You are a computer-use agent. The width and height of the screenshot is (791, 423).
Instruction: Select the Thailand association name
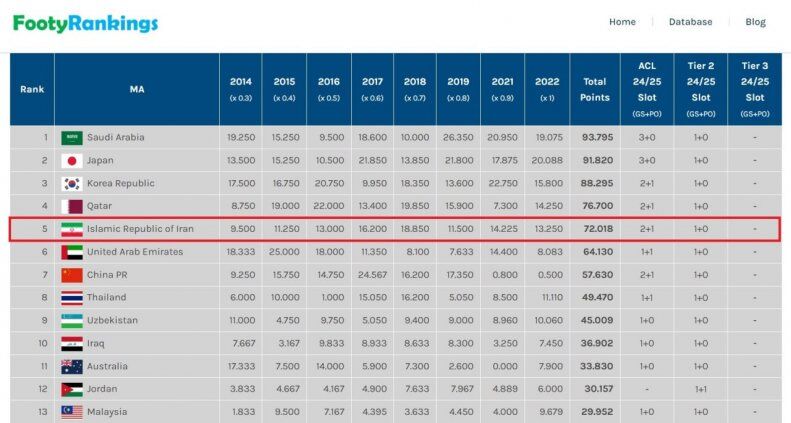[107, 297]
